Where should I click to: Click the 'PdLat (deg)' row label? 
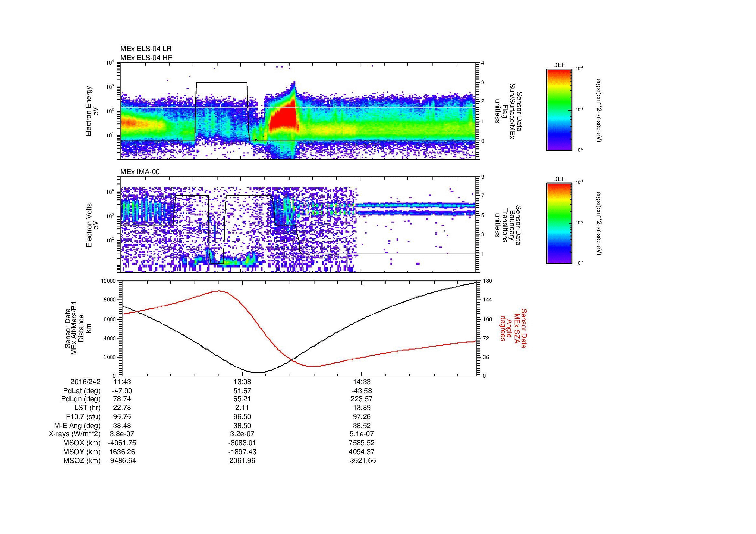tap(82, 391)
